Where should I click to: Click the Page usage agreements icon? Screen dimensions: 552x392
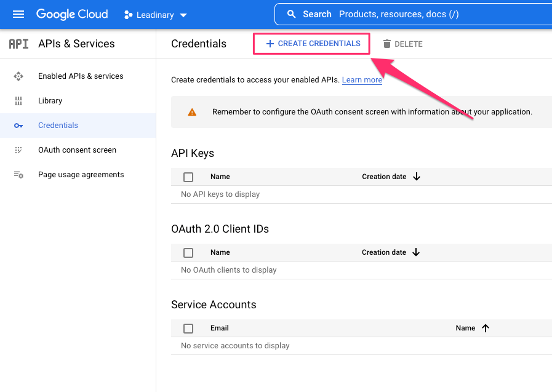click(x=18, y=175)
